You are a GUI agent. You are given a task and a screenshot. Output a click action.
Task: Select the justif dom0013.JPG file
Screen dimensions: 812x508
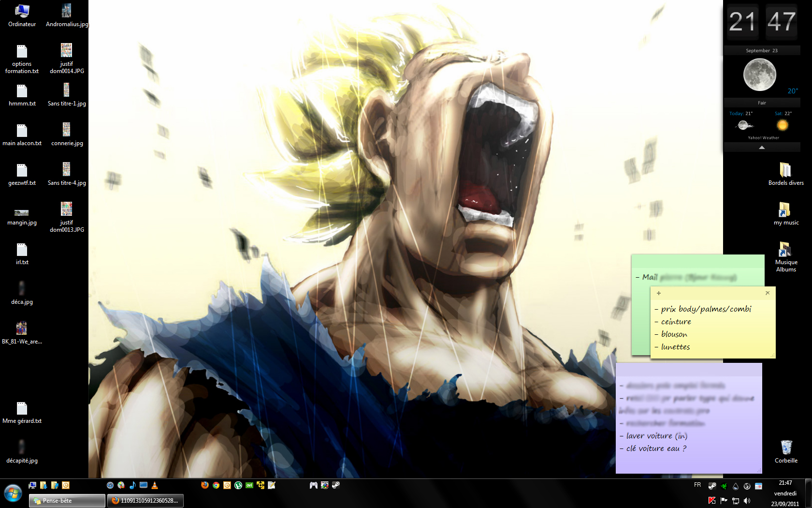(67, 217)
